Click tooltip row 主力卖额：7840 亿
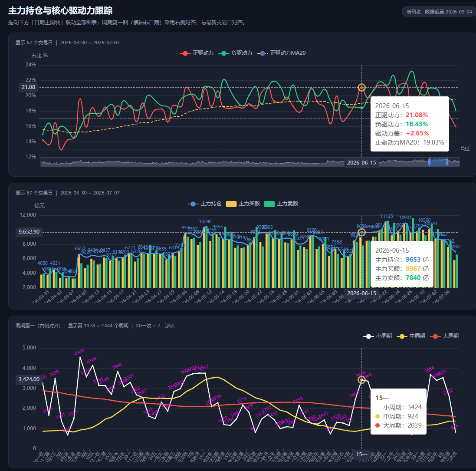Viewport: 476px width, 471px height. [402, 278]
